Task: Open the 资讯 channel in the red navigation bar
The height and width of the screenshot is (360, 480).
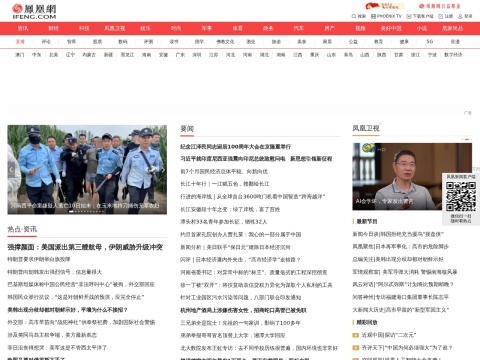Action: tap(23, 28)
